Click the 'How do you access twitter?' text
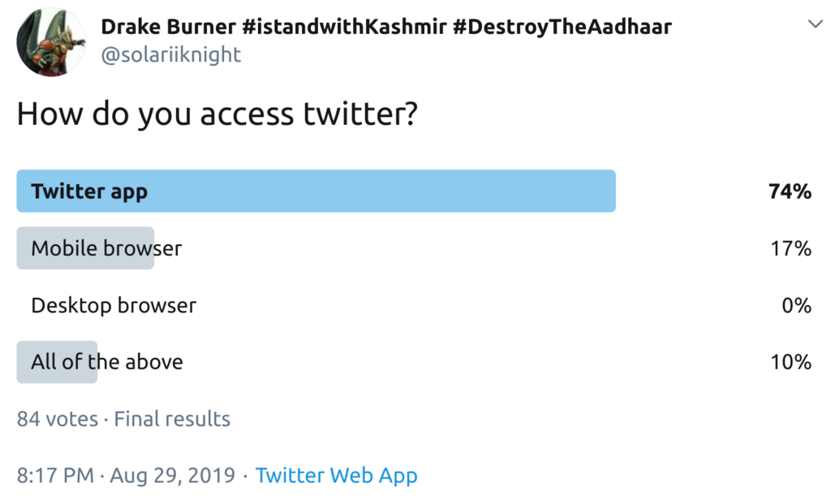 tap(217, 114)
